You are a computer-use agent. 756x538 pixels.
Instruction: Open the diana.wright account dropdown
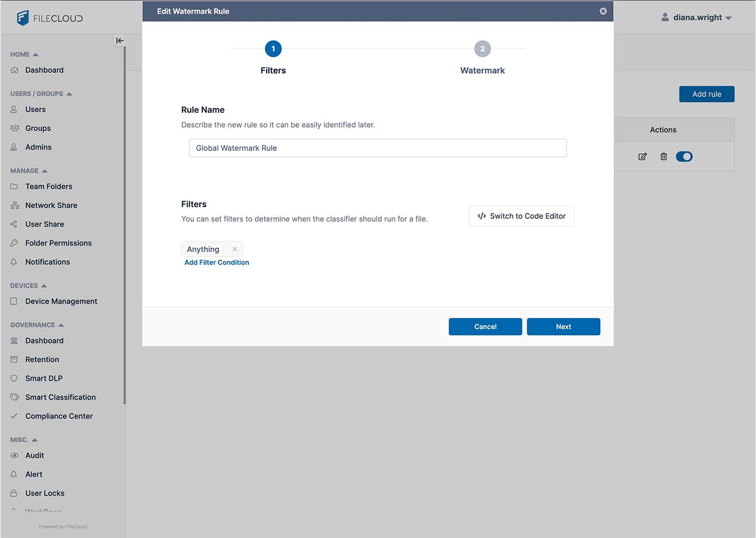[x=697, y=17]
